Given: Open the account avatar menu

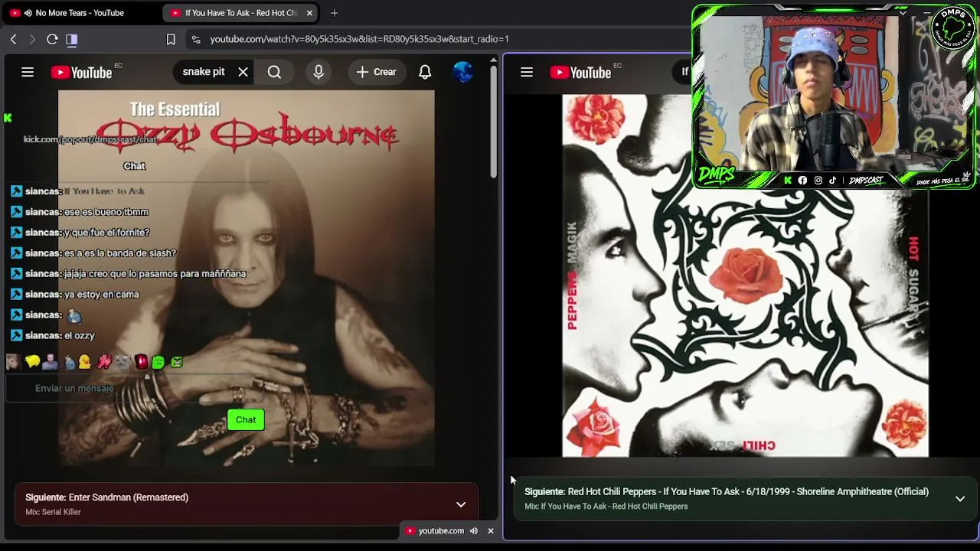Looking at the screenshot, I should [x=462, y=72].
